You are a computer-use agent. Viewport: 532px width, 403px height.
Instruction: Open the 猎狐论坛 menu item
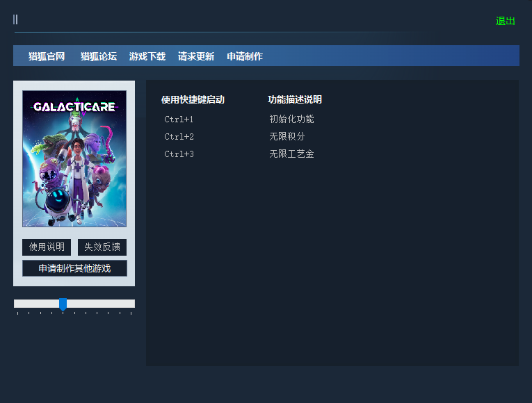pos(99,56)
